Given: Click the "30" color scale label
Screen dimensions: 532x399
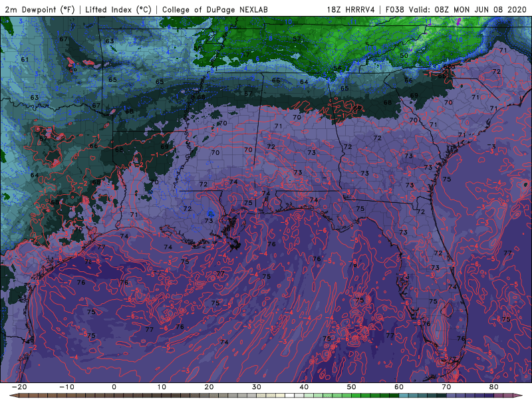Looking at the screenshot, I should 257,387.
